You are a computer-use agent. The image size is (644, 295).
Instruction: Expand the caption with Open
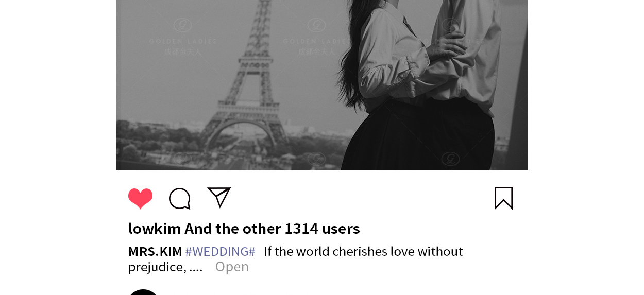(x=232, y=267)
